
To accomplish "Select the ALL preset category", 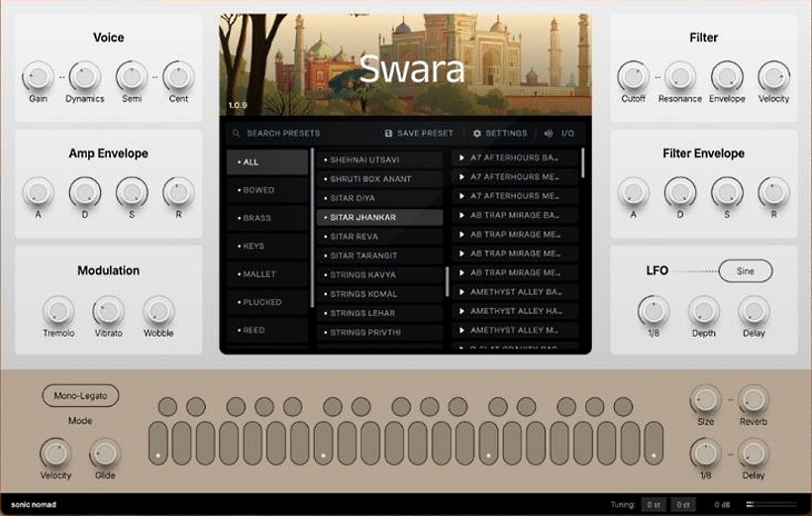I will click(x=267, y=162).
